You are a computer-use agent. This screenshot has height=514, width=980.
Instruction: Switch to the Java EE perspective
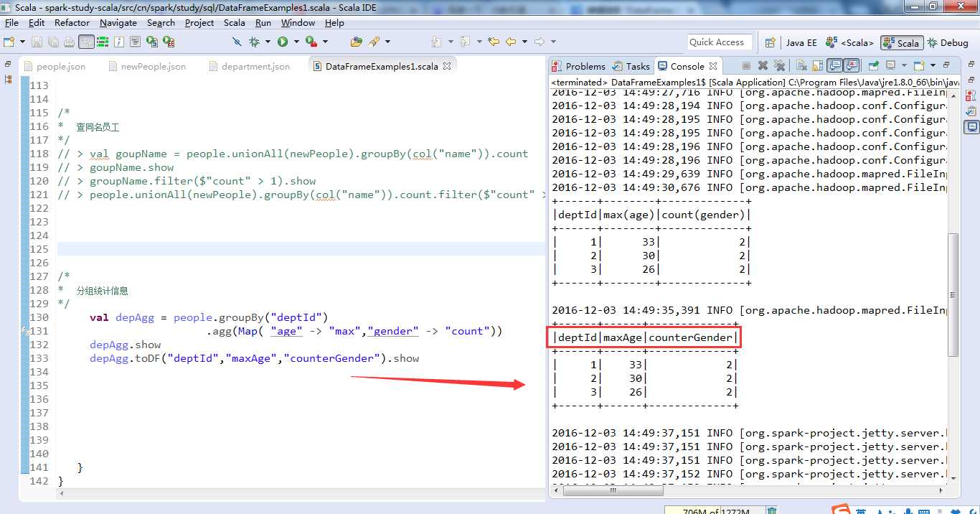tap(801, 42)
